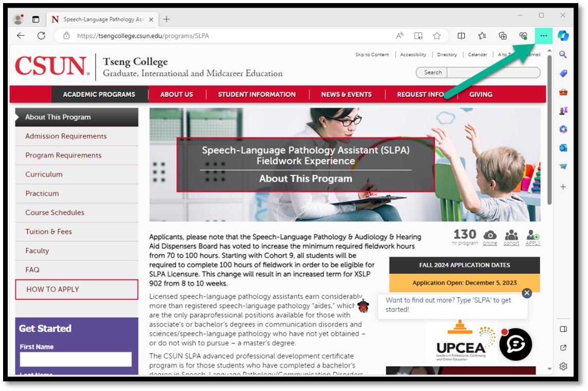
Task: Open the Outlook sidebar app
Action: [563, 148]
